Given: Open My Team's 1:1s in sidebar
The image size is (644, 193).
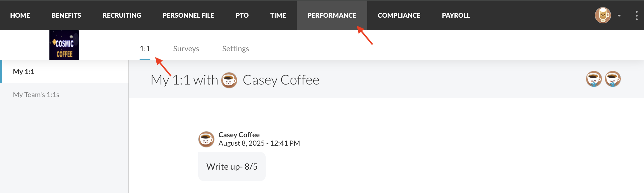Looking at the screenshot, I should coord(36,95).
